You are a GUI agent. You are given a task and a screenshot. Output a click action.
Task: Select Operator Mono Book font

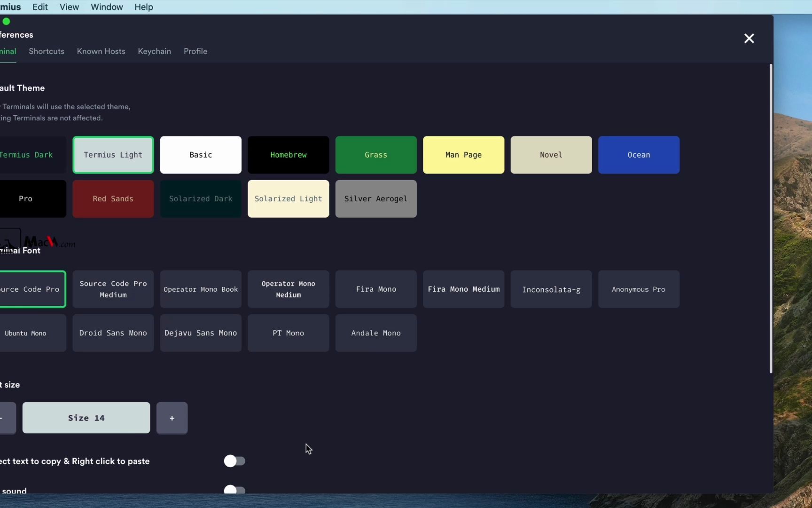coord(201,289)
